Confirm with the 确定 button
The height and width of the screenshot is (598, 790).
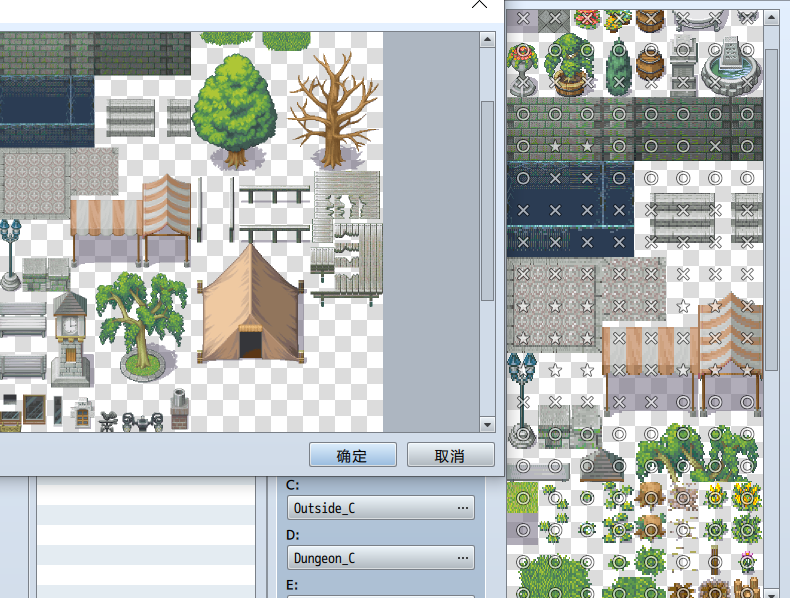pyautogui.click(x=353, y=455)
